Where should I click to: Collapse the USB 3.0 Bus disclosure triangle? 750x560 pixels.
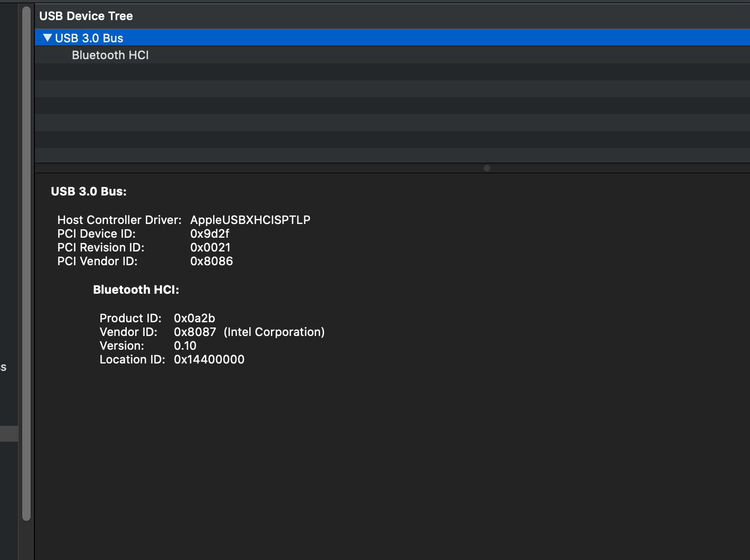48,38
